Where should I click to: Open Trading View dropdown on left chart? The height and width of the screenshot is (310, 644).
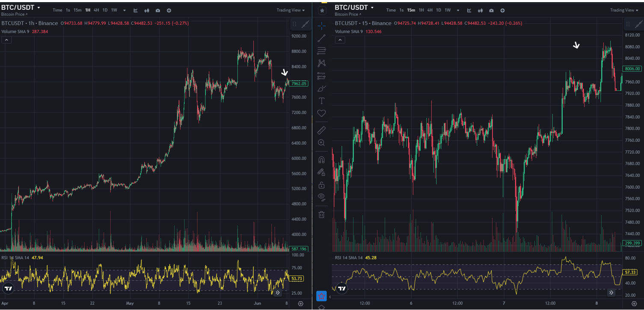(x=291, y=10)
